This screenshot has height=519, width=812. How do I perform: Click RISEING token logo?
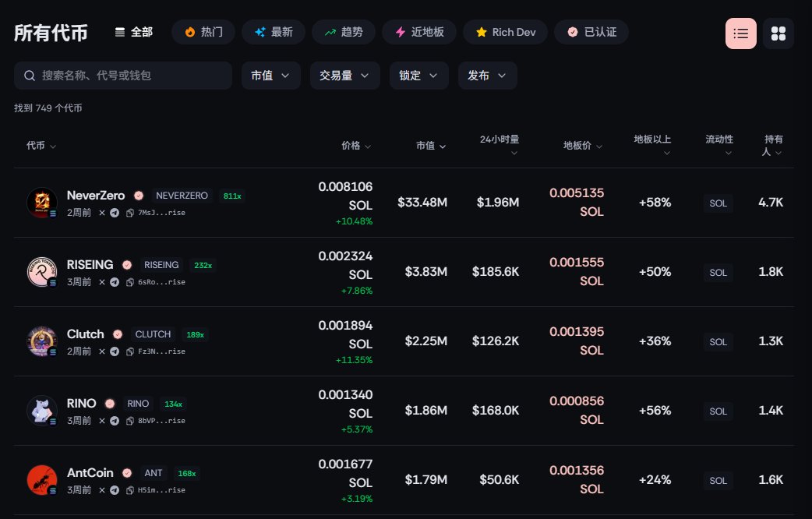(42, 272)
